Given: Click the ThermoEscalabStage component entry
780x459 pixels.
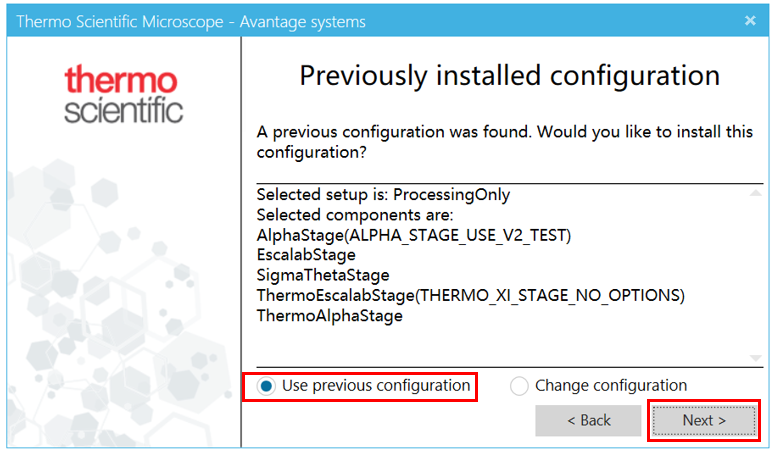Looking at the screenshot, I should (x=470, y=295).
